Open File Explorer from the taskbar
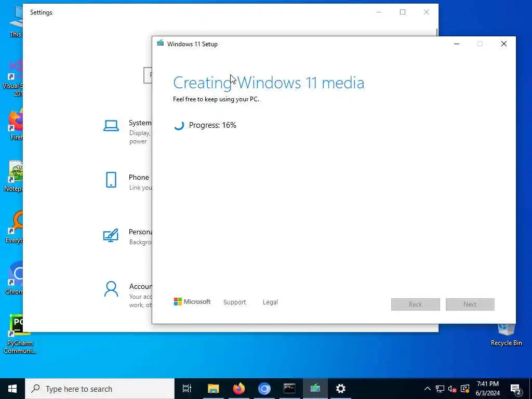 214,389
